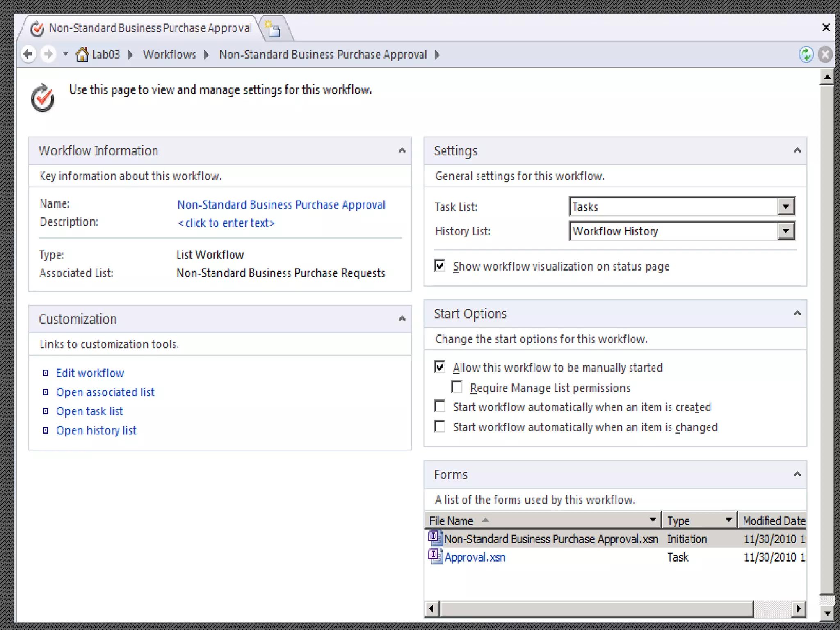Open the Approval.xsn form link

[475, 557]
